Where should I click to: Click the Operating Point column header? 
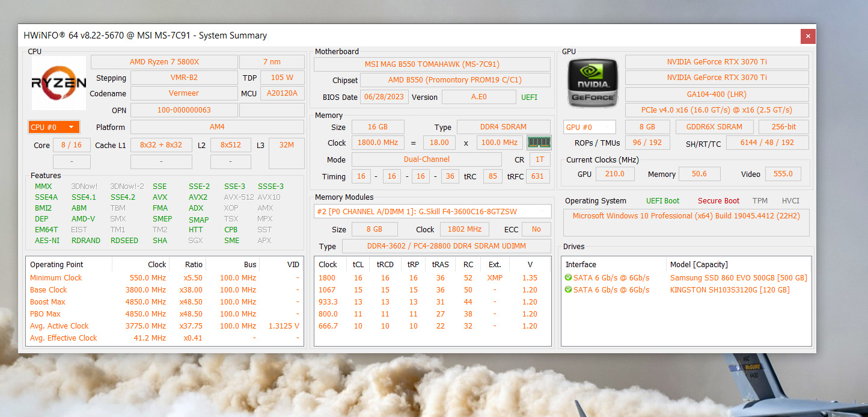tap(57, 265)
